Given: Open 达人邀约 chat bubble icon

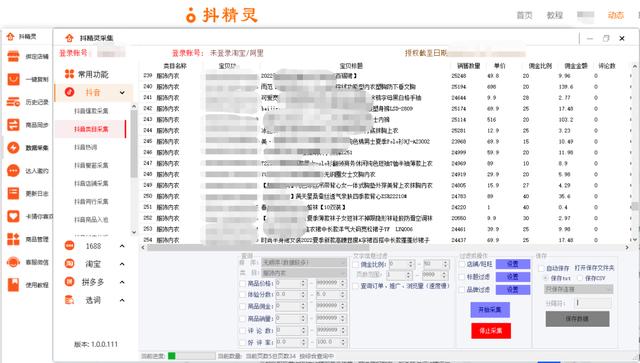Looking at the screenshot, I should (x=13, y=170).
